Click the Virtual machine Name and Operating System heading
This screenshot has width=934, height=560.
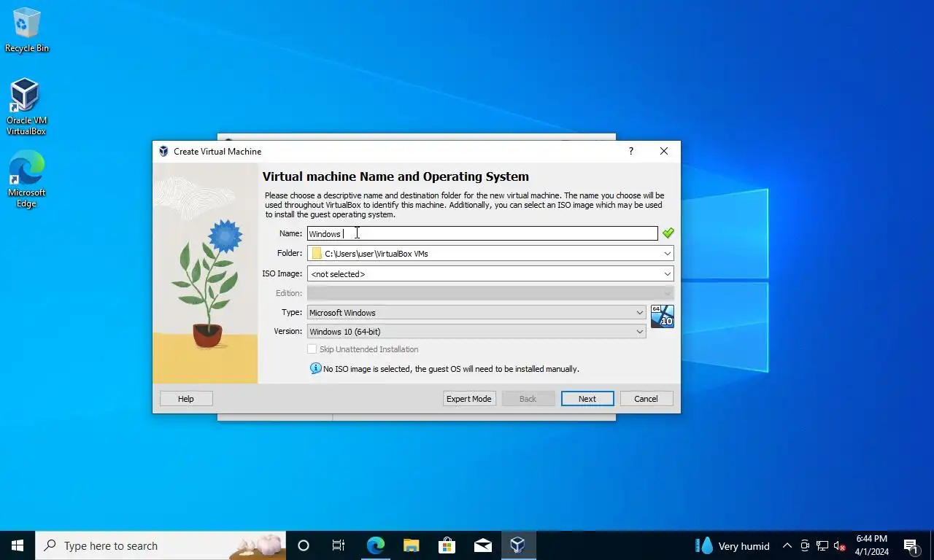395,176
